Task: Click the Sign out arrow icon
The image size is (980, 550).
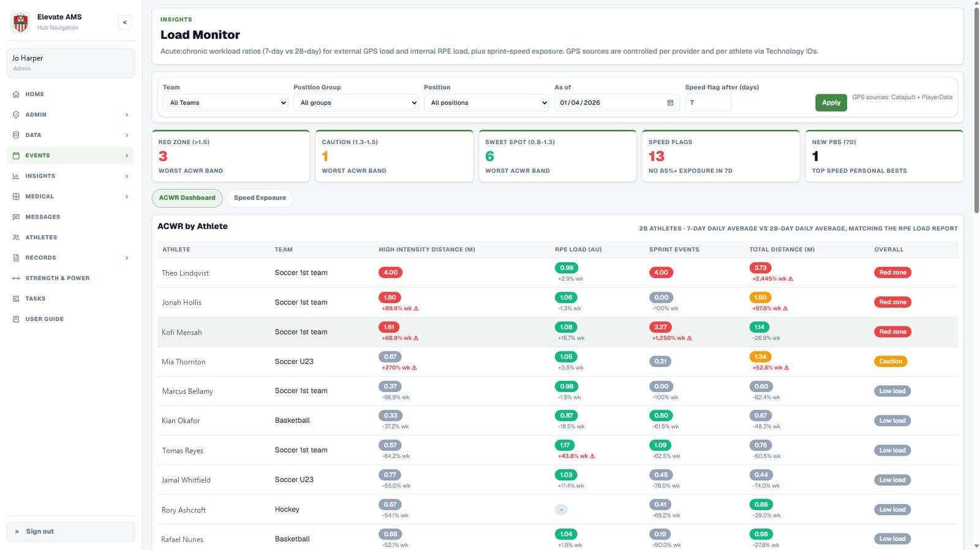Action: (17, 532)
